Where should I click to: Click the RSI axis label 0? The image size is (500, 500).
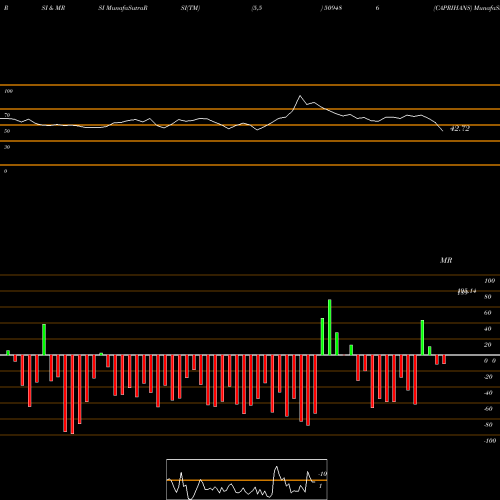[5, 171]
